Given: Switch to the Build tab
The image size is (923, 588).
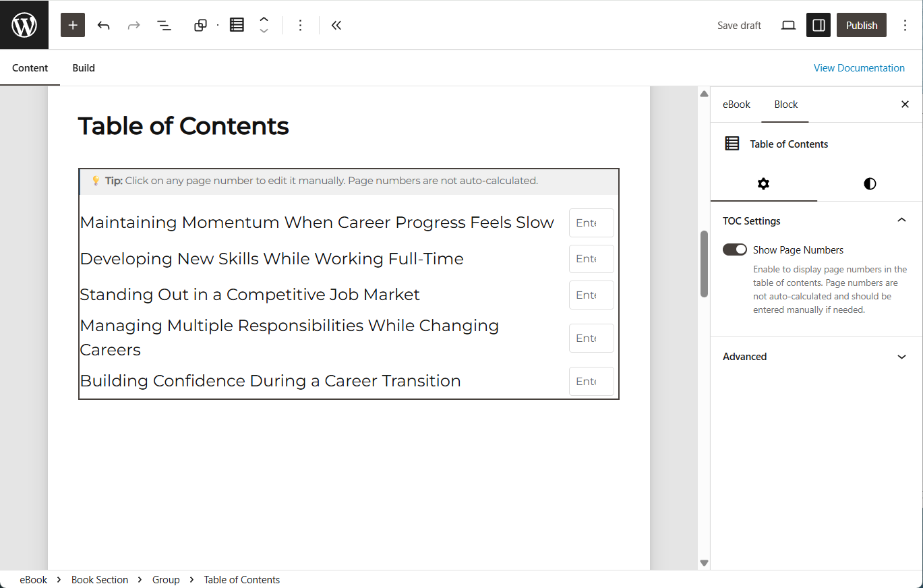Looking at the screenshot, I should (x=84, y=67).
